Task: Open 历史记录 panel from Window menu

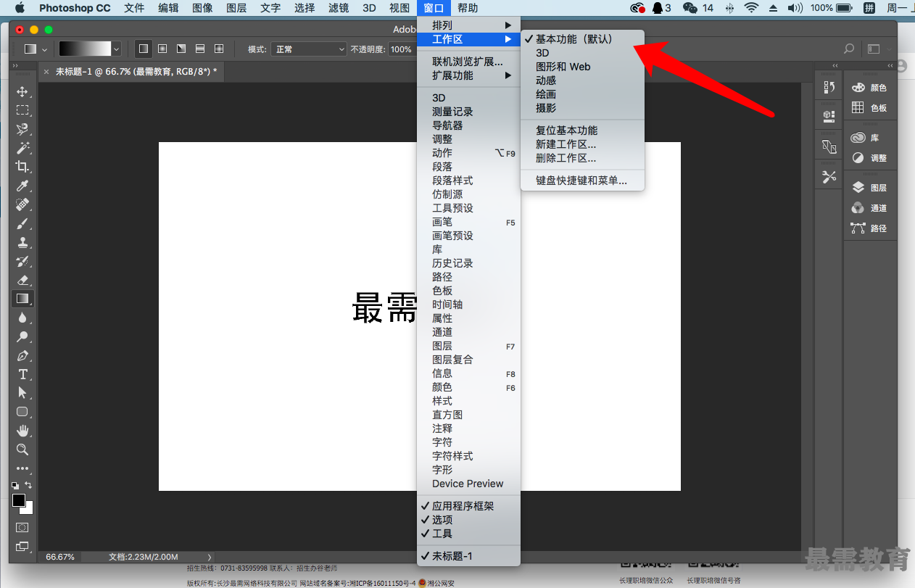Action: (x=468, y=263)
